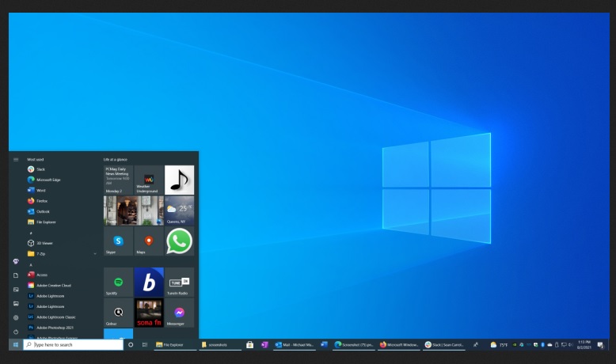Open the Word icon on the taskbar

324,345
